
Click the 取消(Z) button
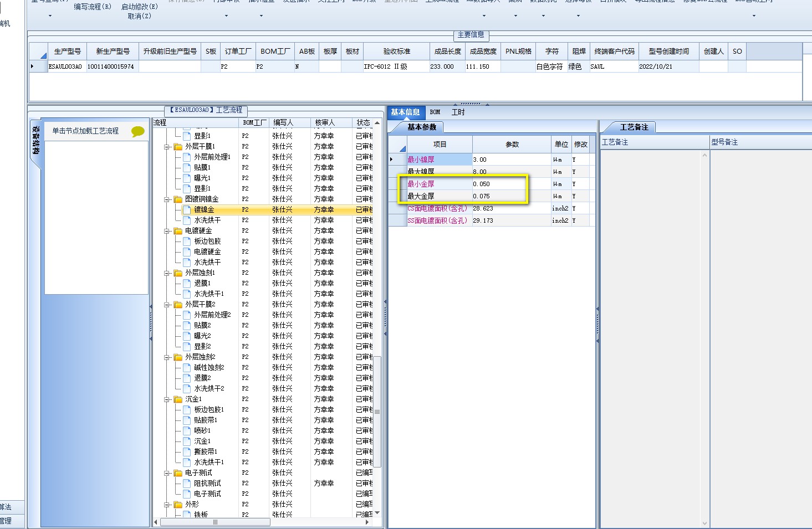pos(140,17)
